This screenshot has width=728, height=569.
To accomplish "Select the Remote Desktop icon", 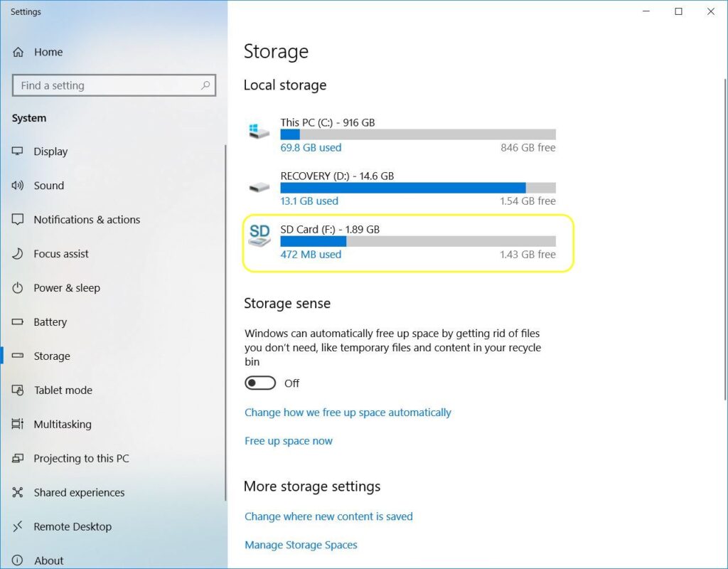I will coord(18,526).
